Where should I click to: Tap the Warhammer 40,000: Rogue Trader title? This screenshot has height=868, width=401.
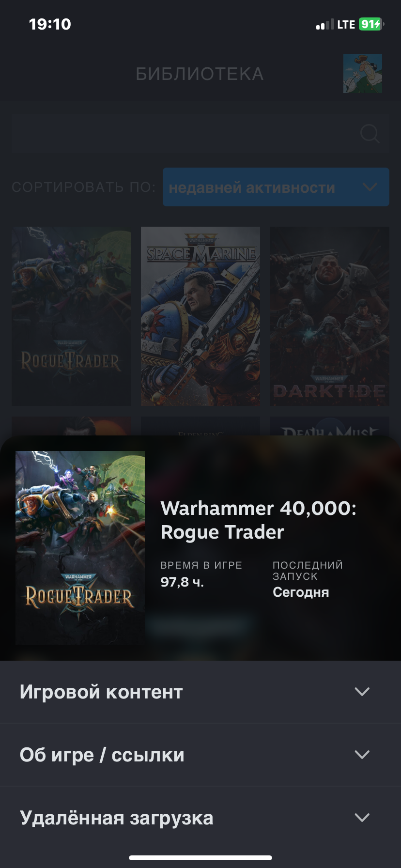259,520
